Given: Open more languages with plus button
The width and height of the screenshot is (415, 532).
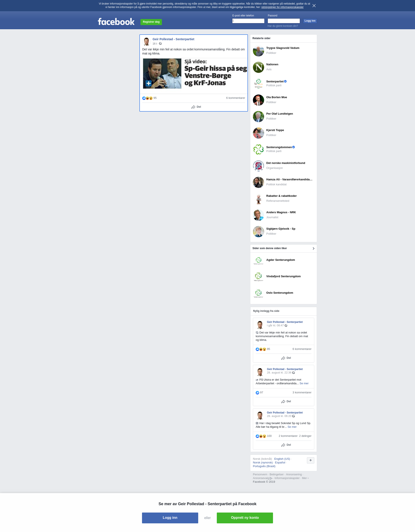Looking at the screenshot, I should coord(310,460).
